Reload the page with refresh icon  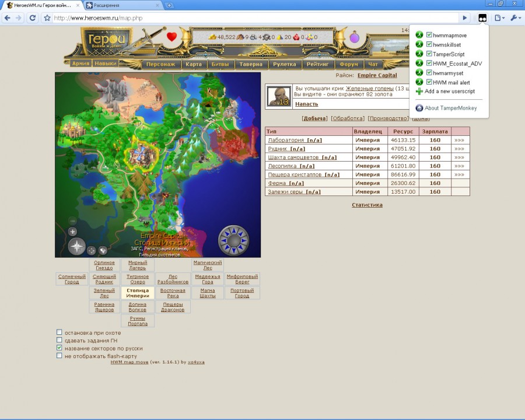pos(33,17)
